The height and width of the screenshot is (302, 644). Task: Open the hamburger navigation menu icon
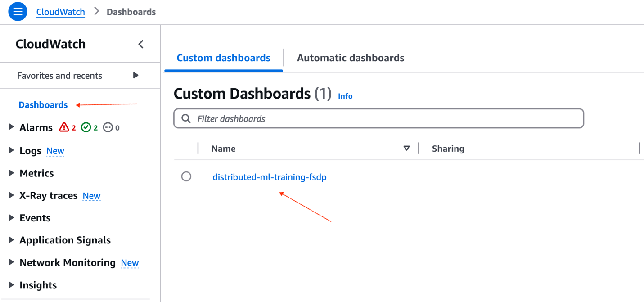click(17, 11)
